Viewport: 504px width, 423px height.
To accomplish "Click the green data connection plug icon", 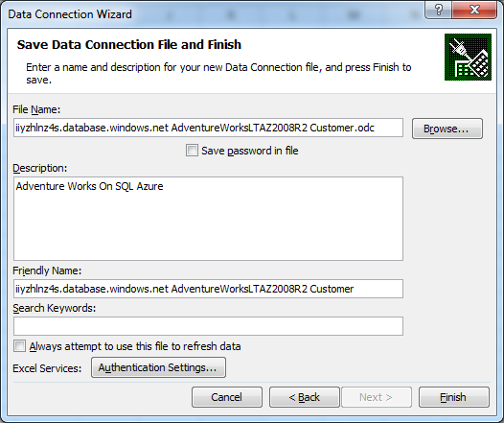I will coord(468,57).
